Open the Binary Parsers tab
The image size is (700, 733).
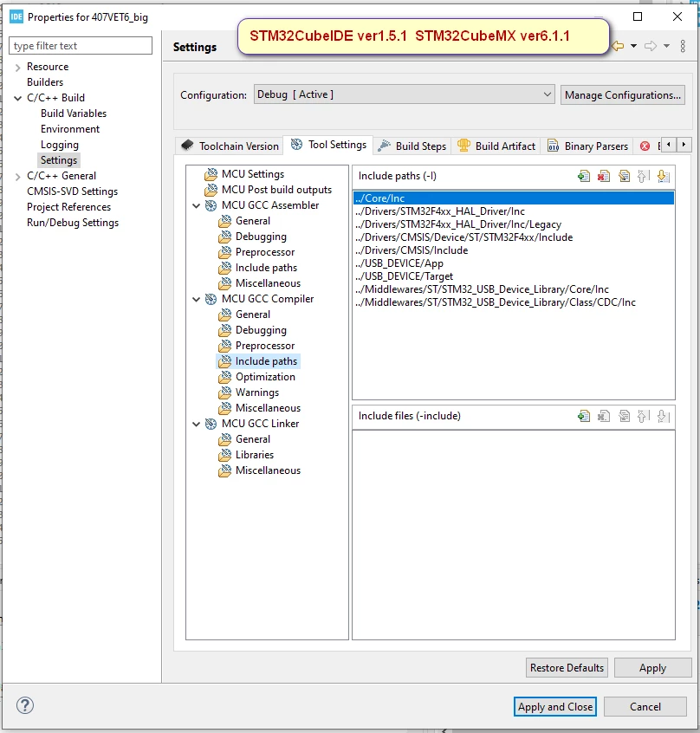[587, 146]
